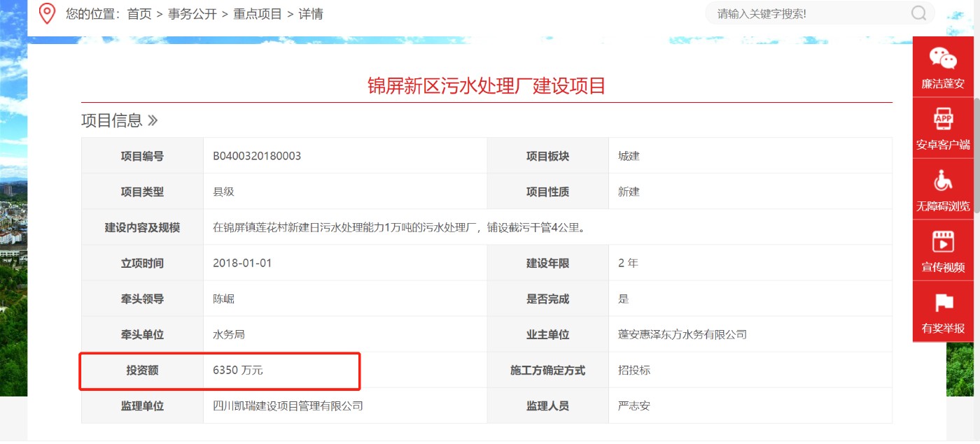
Task: Click the search magnifier icon
Action: [x=918, y=13]
